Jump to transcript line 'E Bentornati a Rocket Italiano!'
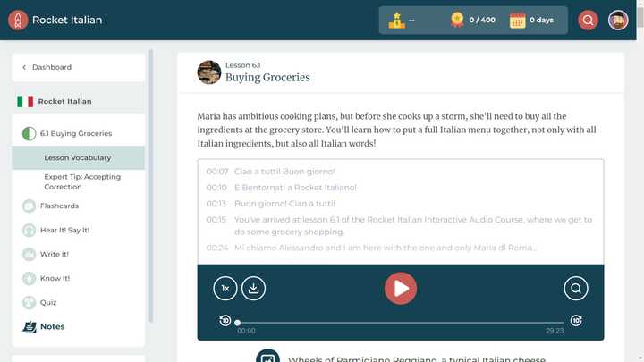The height and width of the screenshot is (362, 644). 295,188
